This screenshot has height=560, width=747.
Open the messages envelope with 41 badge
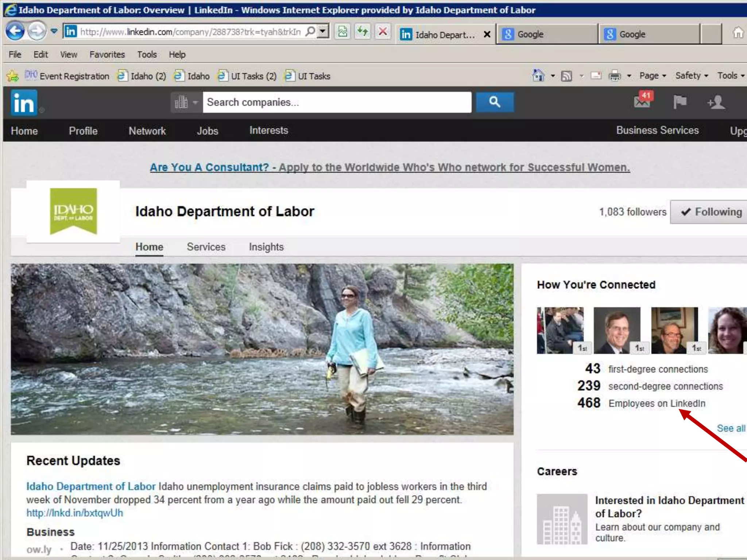[642, 101]
